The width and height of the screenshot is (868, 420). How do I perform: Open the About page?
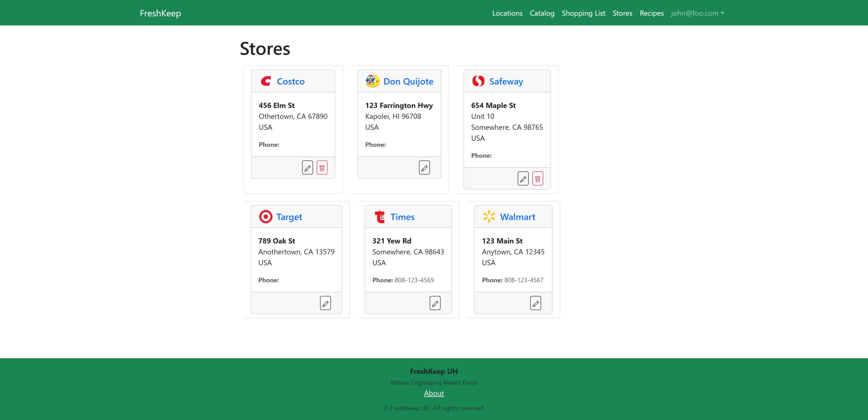pos(434,393)
